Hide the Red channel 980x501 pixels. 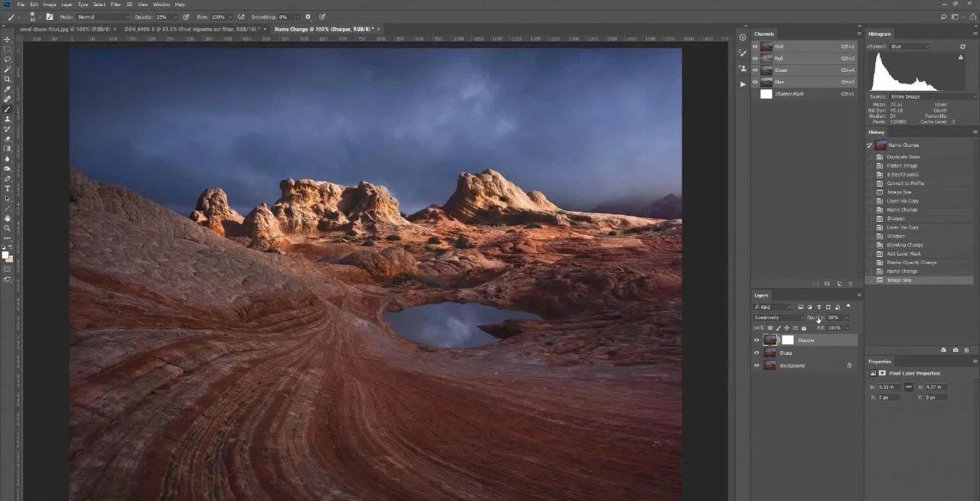click(x=755, y=58)
